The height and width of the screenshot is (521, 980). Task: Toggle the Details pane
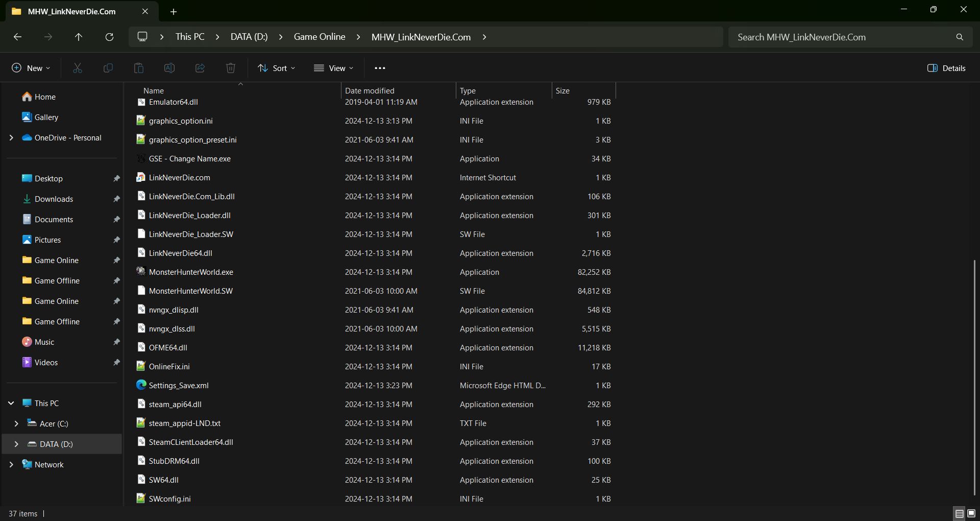[x=946, y=68]
